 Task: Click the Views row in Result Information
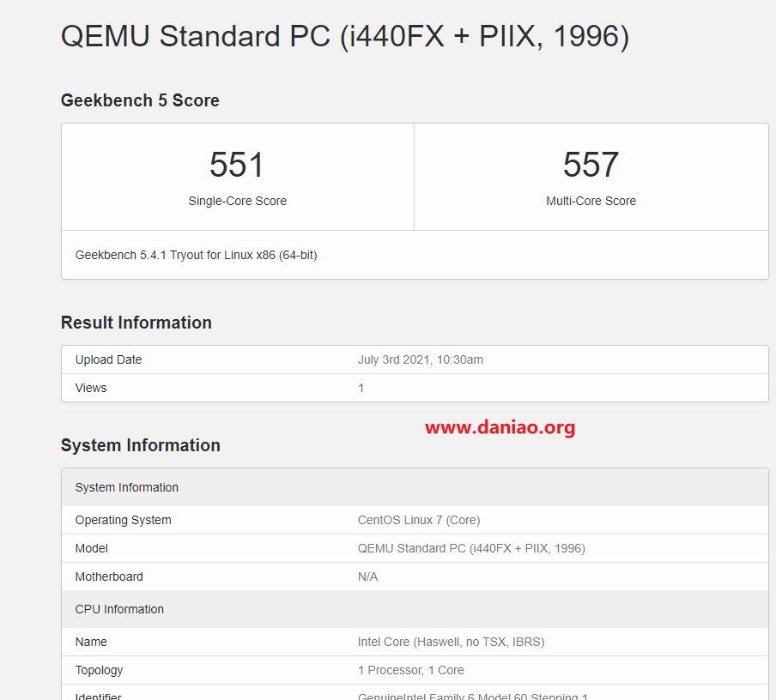tap(415, 388)
